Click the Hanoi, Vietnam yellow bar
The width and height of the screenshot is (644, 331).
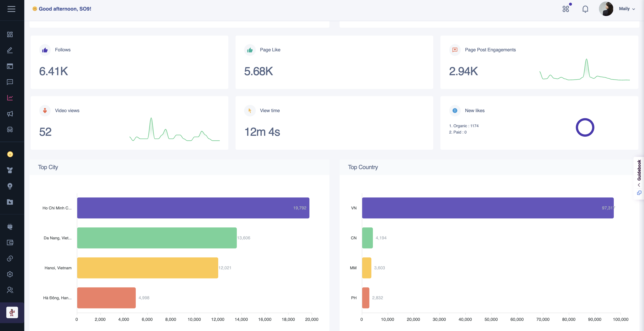147,268
